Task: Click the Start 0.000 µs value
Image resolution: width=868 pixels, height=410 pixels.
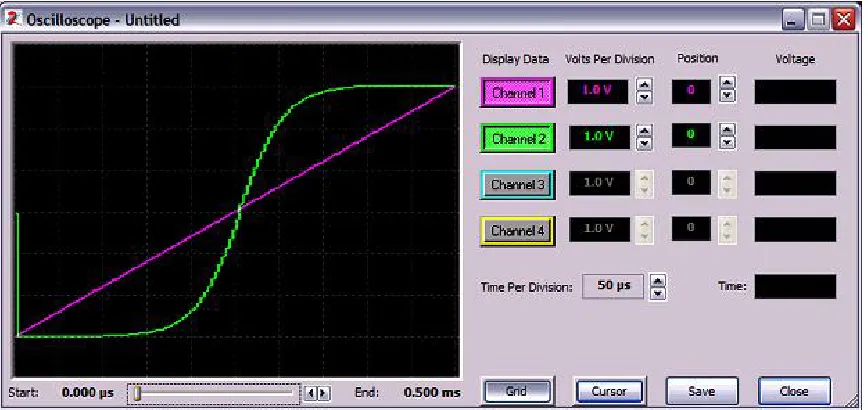Action: pyautogui.click(x=88, y=393)
